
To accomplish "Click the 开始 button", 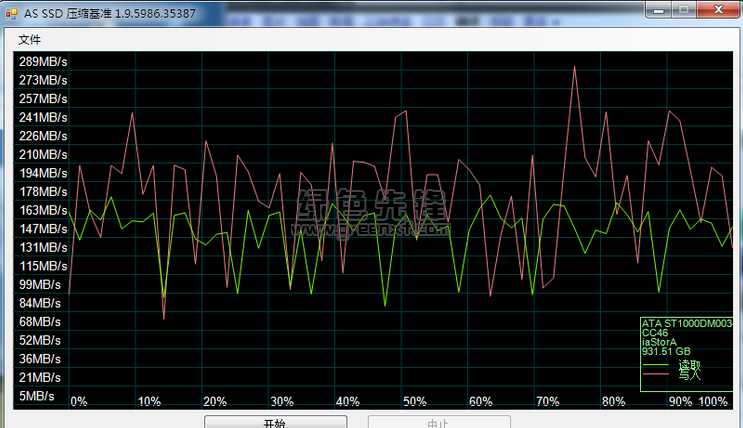I will click(x=275, y=422).
